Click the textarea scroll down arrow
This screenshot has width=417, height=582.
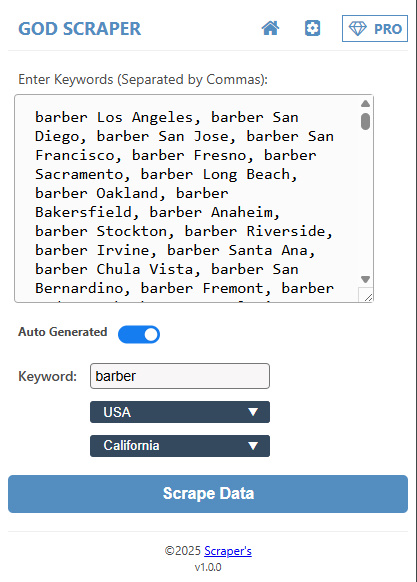[x=365, y=279]
